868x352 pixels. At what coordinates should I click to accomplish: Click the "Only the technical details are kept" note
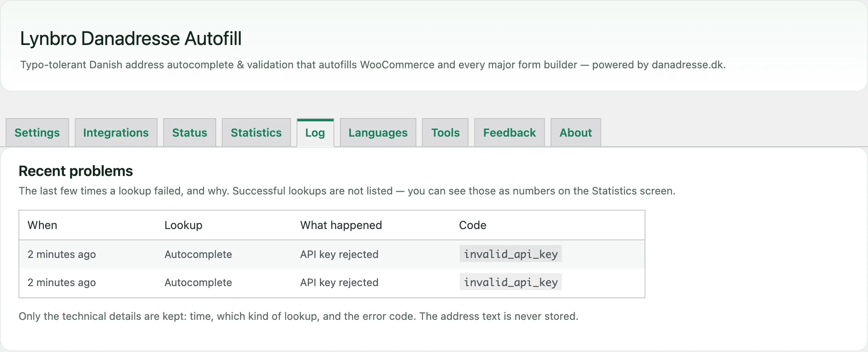pyautogui.click(x=299, y=316)
